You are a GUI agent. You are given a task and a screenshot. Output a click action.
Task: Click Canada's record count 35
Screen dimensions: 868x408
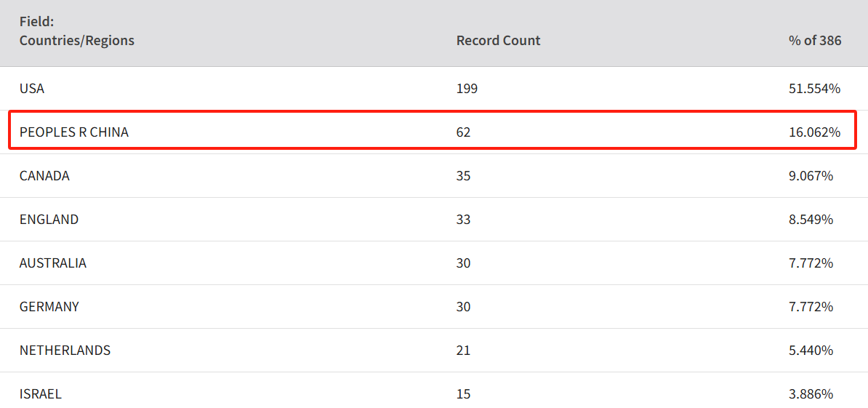point(463,176)
